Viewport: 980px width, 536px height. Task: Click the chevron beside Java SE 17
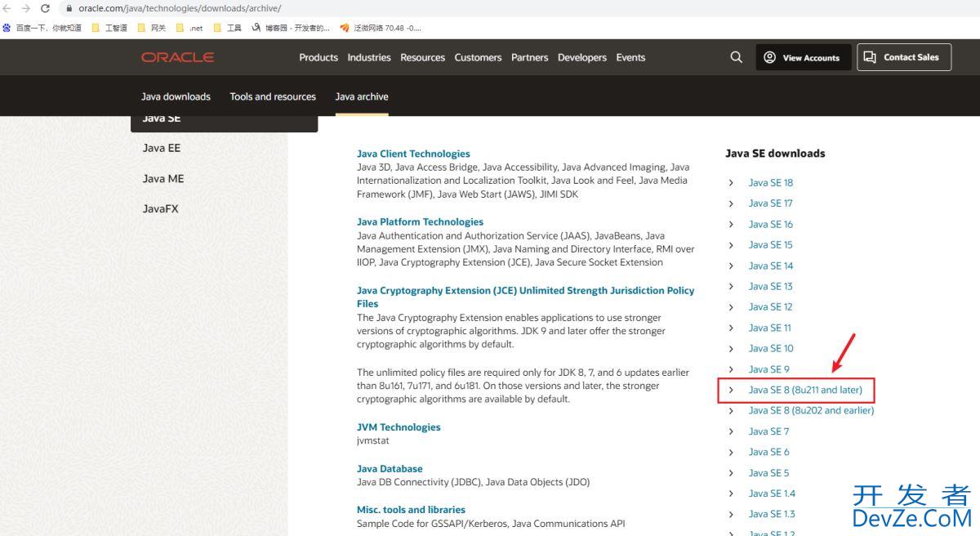(x=731, y=203)
